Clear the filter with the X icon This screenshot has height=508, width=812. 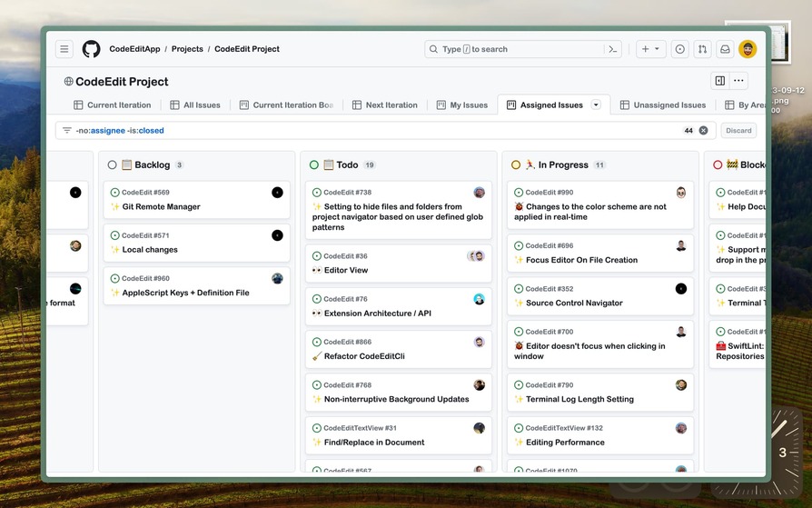point(703,131)
